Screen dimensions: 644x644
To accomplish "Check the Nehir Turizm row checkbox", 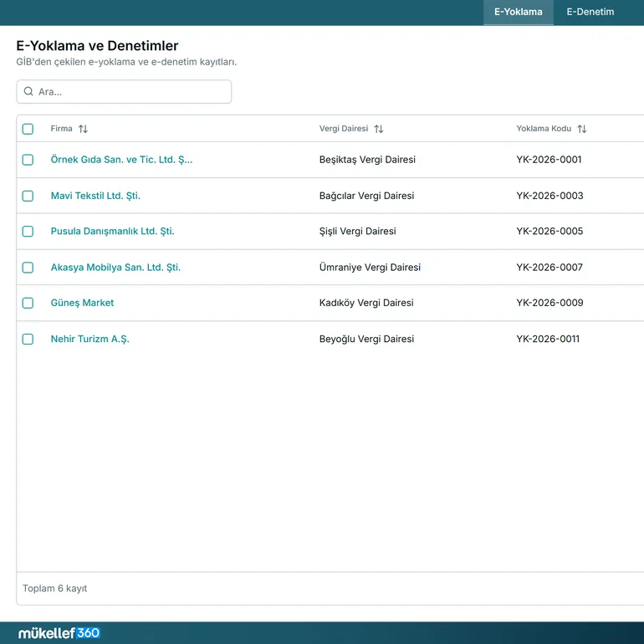I will point(28,340).
